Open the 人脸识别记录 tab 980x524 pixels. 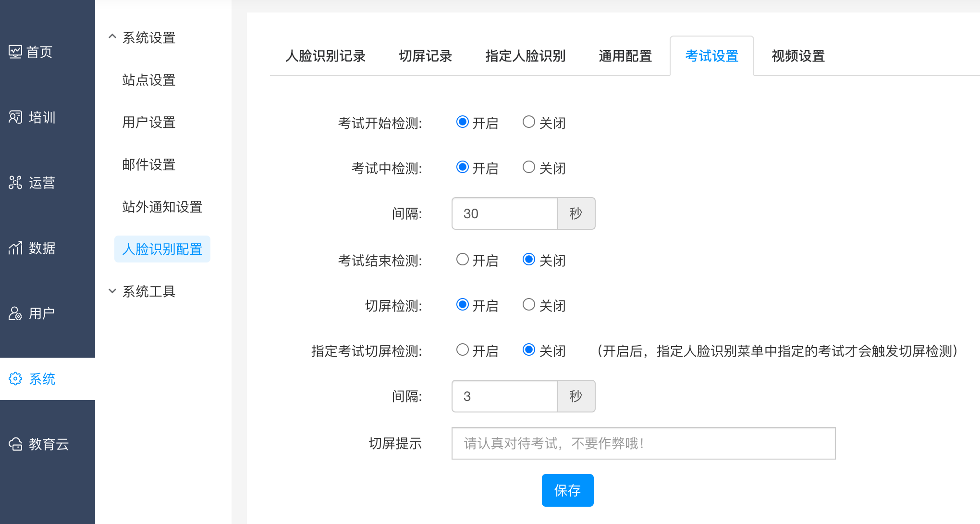[x=325, y=56]
